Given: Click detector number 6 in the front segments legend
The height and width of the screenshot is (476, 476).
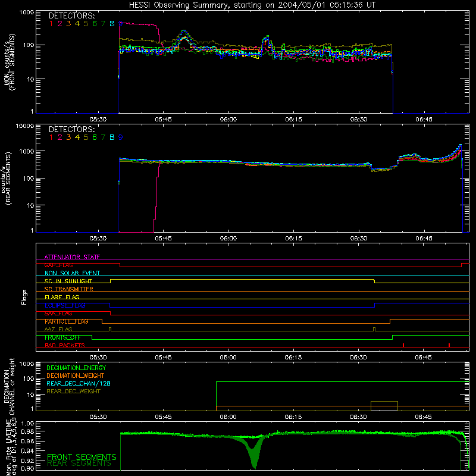Looking at the screenshot, I should coord(95,24).
